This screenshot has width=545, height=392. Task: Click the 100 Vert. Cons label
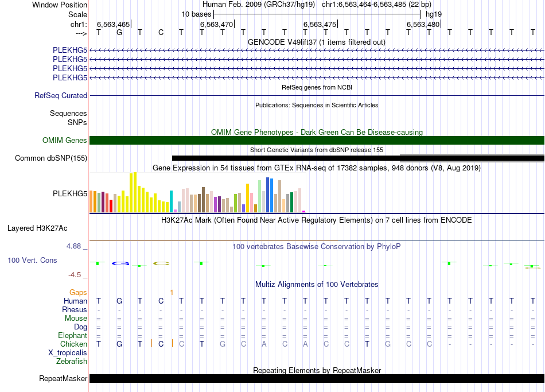(x=32, y=260)
